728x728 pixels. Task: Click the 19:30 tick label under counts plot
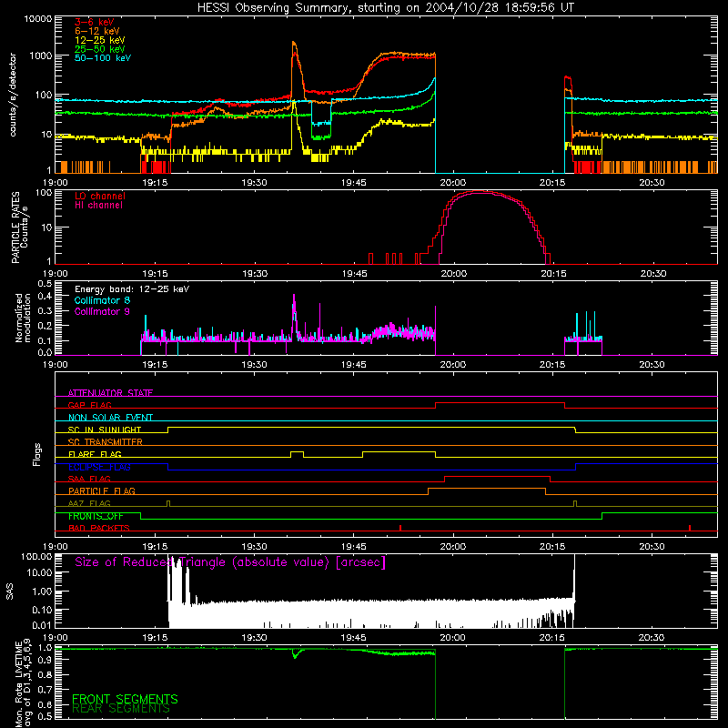[254, 183]
